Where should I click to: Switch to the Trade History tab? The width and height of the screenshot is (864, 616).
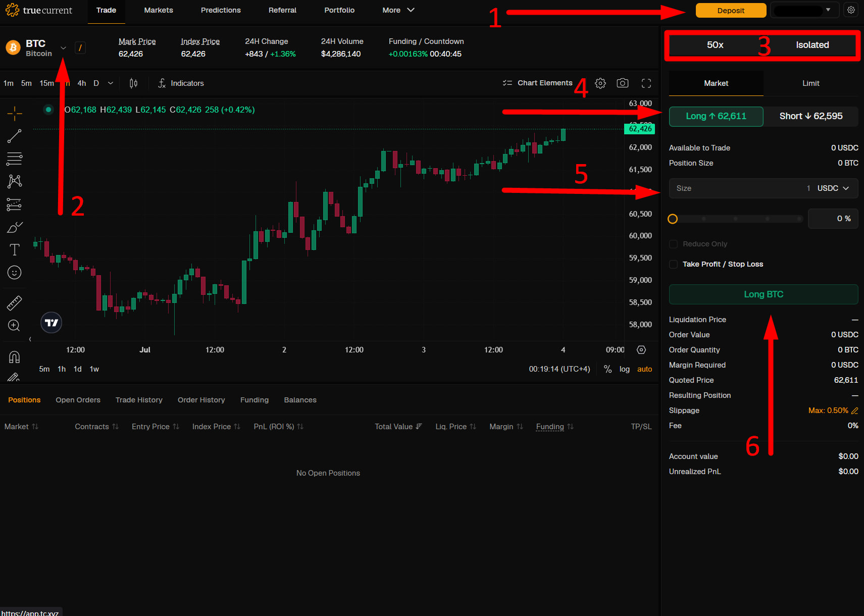(x=139, y=400)
